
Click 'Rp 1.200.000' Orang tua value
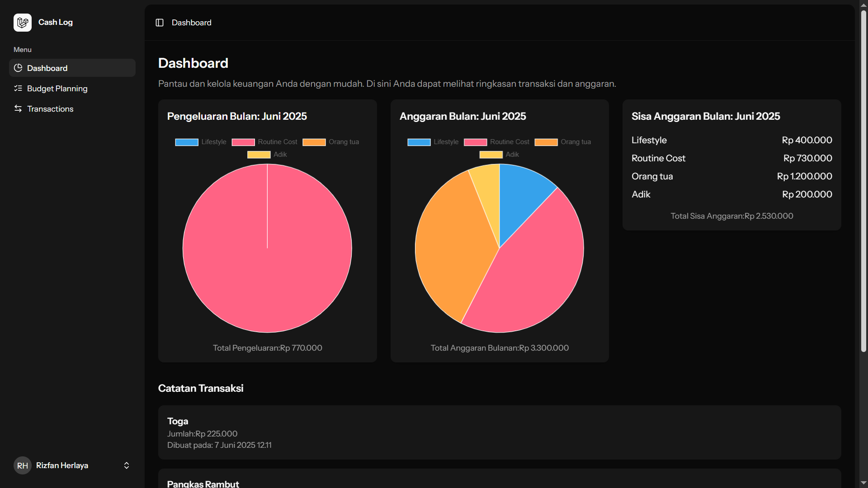coord(805,176)
